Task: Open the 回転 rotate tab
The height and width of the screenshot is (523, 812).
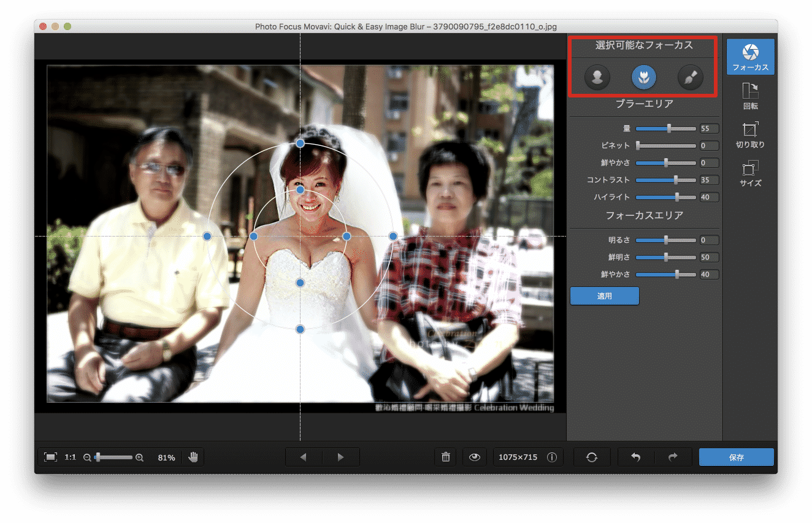Action: (750, 97)
